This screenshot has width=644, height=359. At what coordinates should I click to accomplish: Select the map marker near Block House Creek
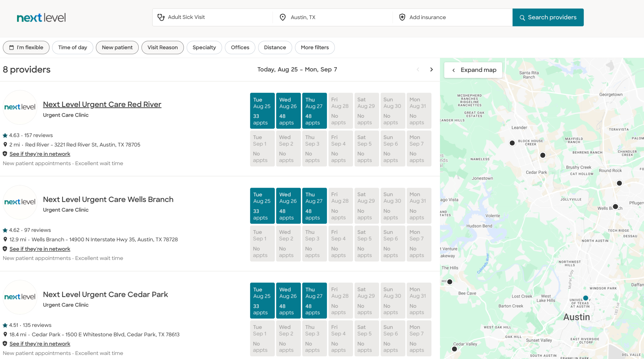512,143
